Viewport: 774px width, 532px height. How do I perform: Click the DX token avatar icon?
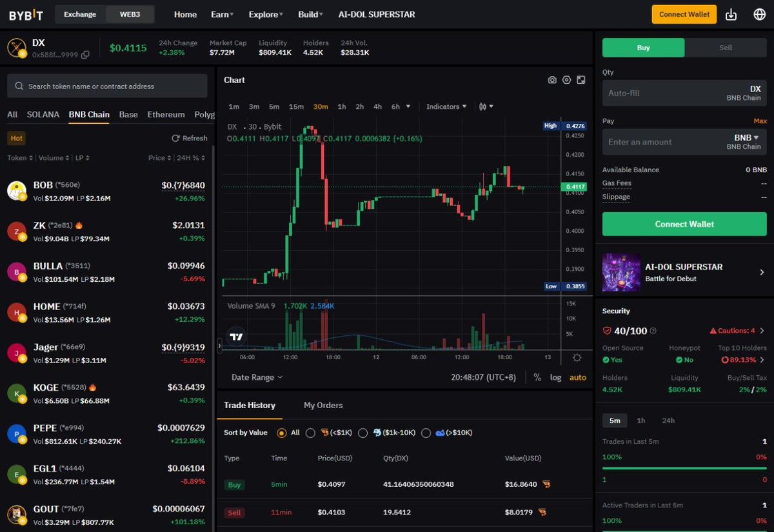(16, 48)
